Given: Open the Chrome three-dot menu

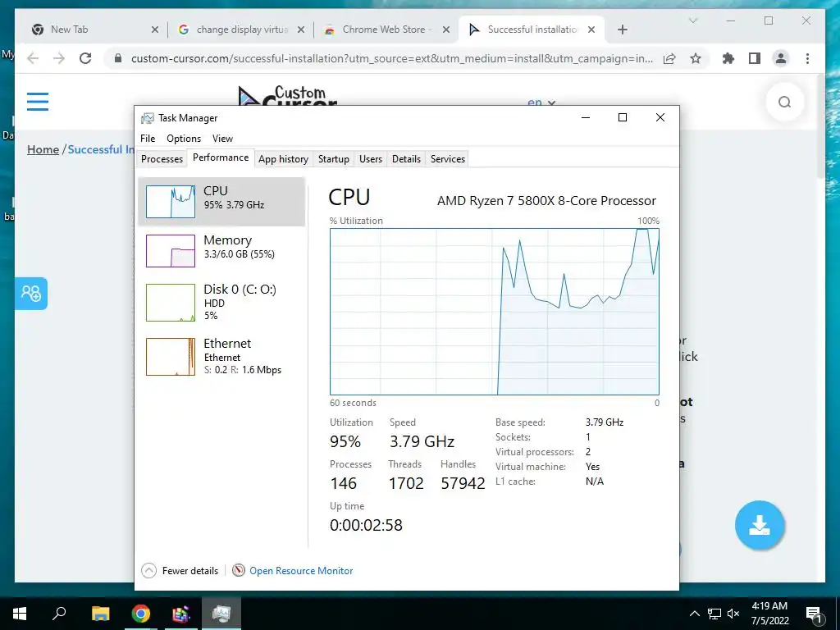Looking at the screenshot, I should point(807,58).
